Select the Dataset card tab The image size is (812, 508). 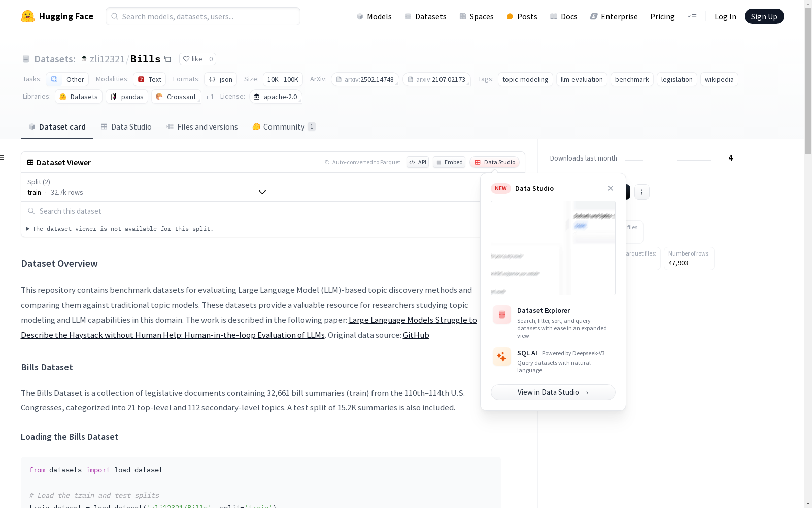(57, 127)
